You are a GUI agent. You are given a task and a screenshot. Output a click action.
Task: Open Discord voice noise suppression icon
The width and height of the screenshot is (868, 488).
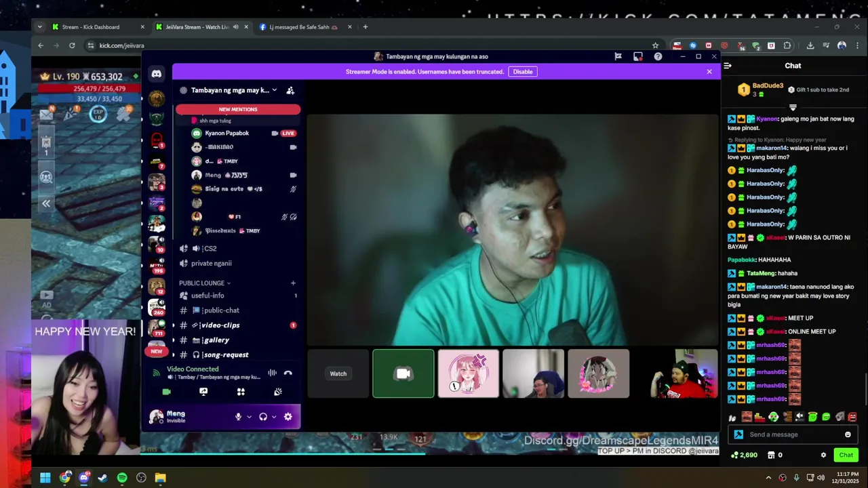(272, 373)
